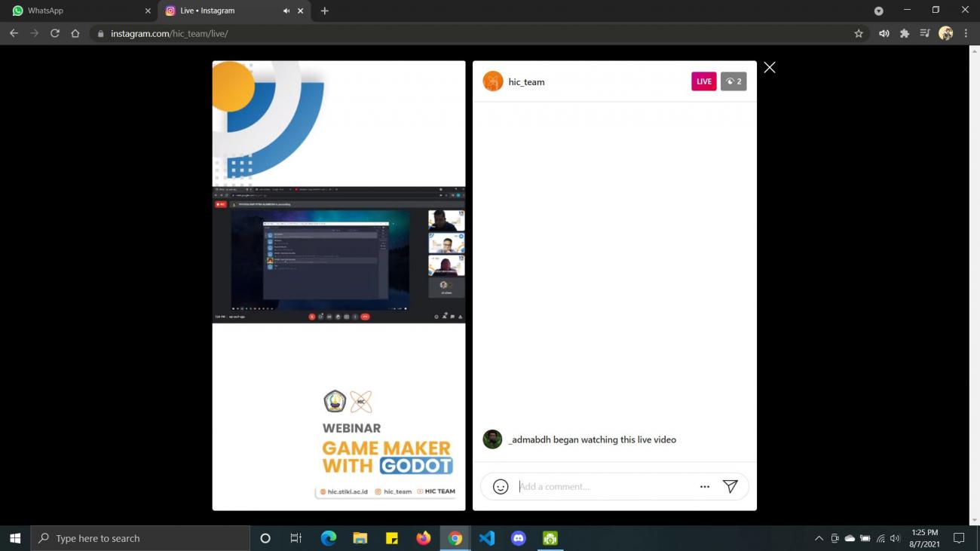
Task: Close the Instagram live viewer
Action: pyautogui.click(x=769, y=68)
